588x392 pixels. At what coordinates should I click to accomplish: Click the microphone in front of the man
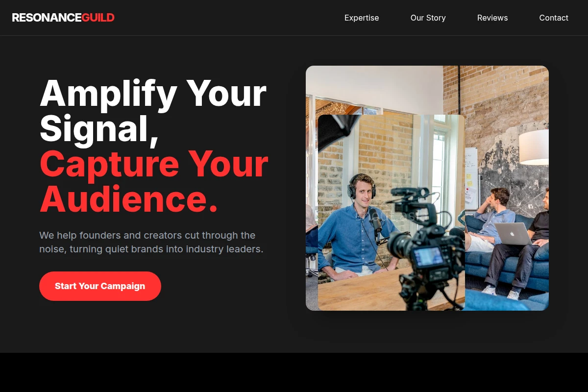[375, 224]
